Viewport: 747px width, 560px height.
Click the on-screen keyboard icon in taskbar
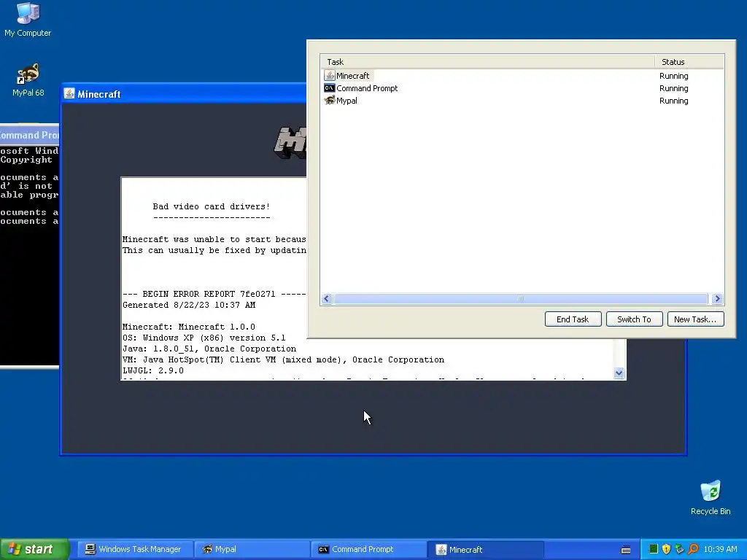[x=626, y=550]
